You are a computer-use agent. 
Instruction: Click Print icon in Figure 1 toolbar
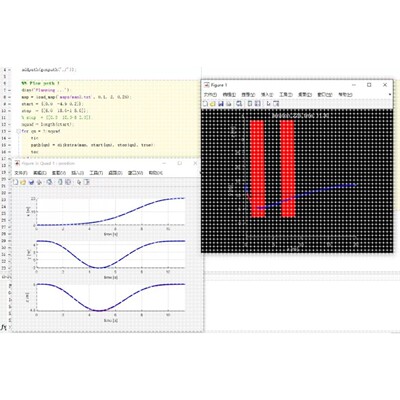coord(228,104)
